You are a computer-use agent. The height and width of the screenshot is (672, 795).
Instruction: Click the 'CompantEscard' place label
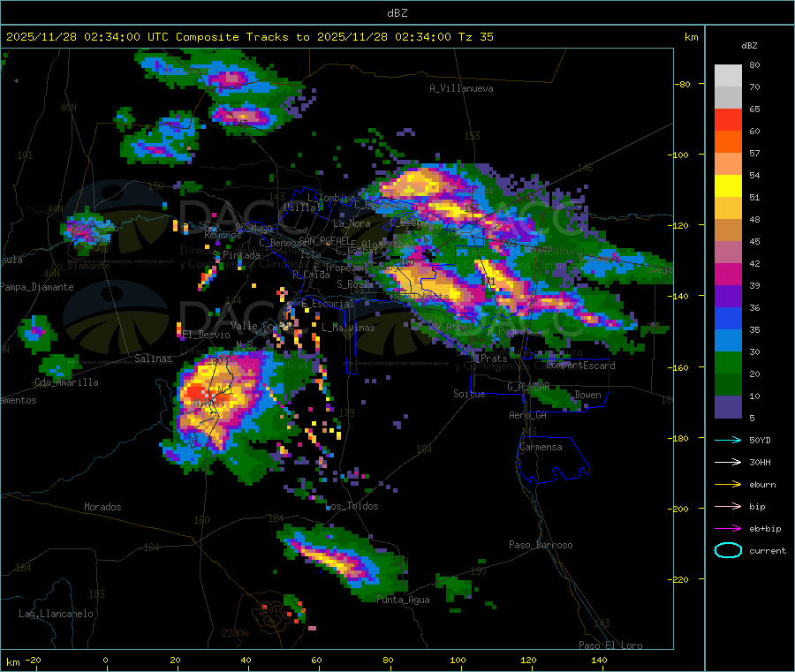click(x=581, y=366)
